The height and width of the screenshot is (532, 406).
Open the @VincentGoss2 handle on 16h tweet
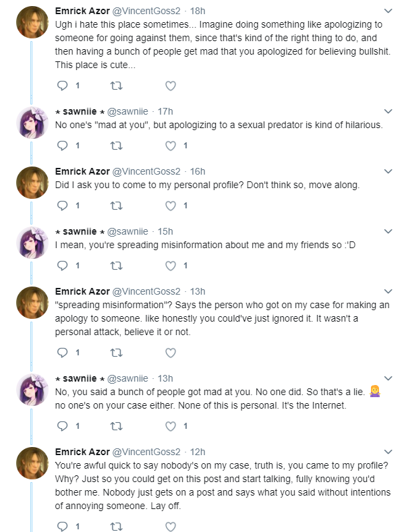146,171
